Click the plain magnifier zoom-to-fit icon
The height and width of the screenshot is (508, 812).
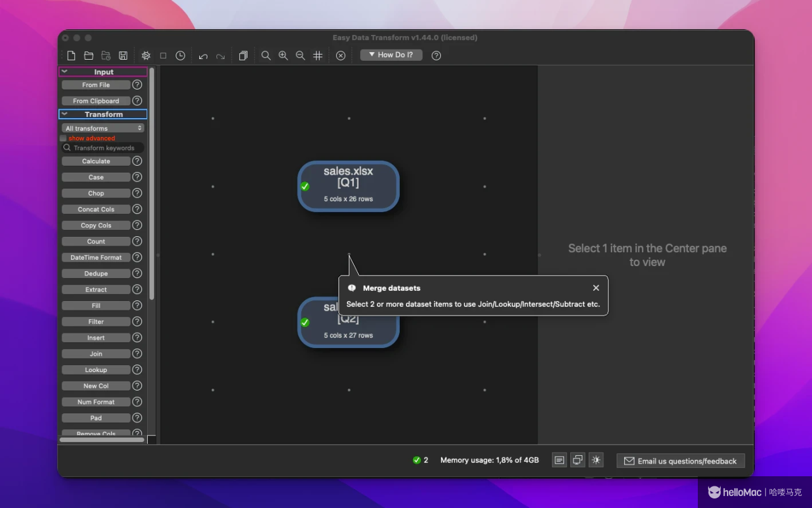[x=266, y=56]
